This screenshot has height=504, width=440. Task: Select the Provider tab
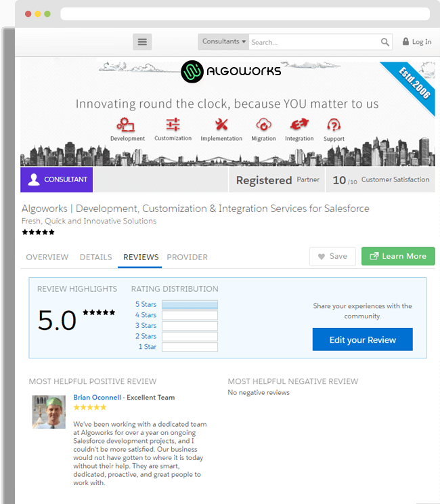point(187,257)
